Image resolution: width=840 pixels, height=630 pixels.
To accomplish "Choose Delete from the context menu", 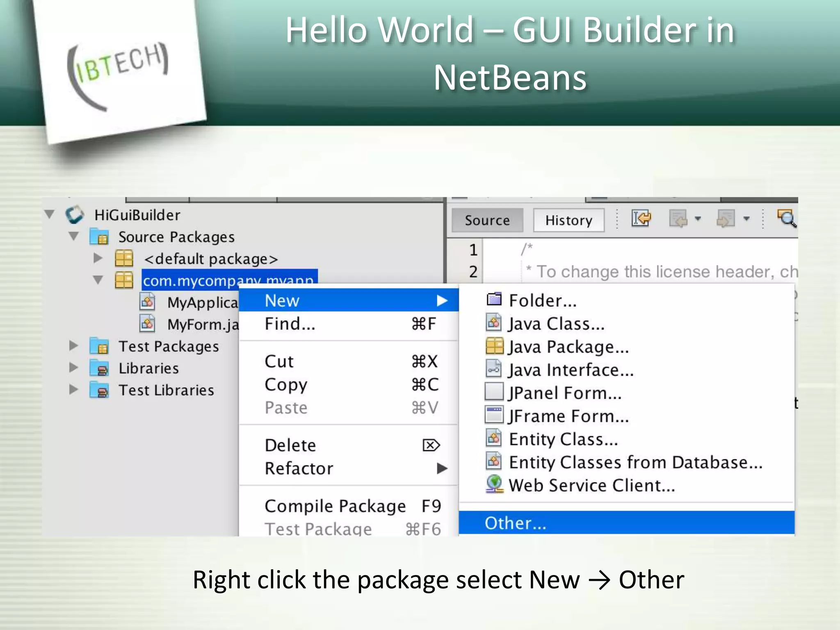I will click(x=349, y=445).
